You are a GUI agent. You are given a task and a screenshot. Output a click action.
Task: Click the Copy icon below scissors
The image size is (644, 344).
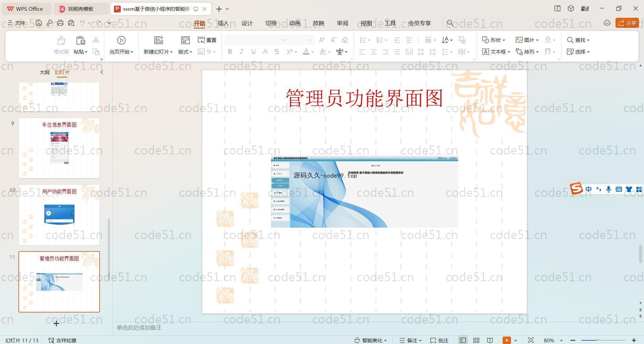click(96, 52)
